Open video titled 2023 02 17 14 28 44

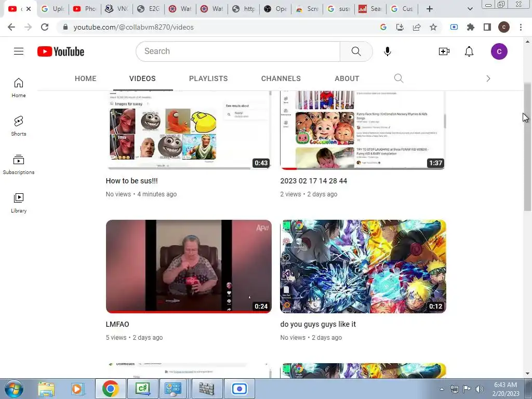point(313,181)
